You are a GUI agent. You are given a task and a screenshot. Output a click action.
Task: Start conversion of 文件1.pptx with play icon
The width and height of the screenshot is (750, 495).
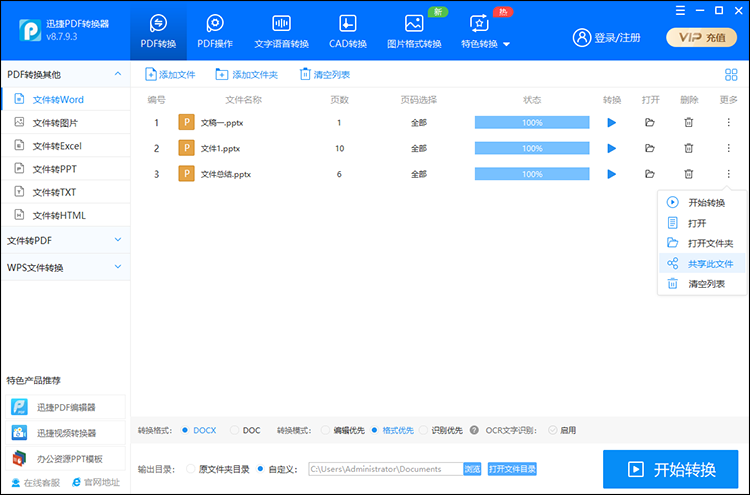tap(611, 148)
